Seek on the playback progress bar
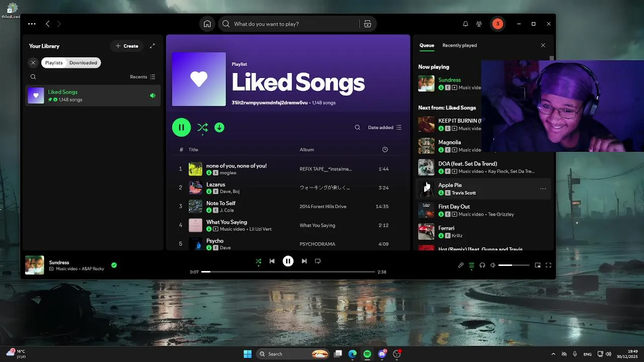This screenshot has height=362, width=644. coord(288,272)
